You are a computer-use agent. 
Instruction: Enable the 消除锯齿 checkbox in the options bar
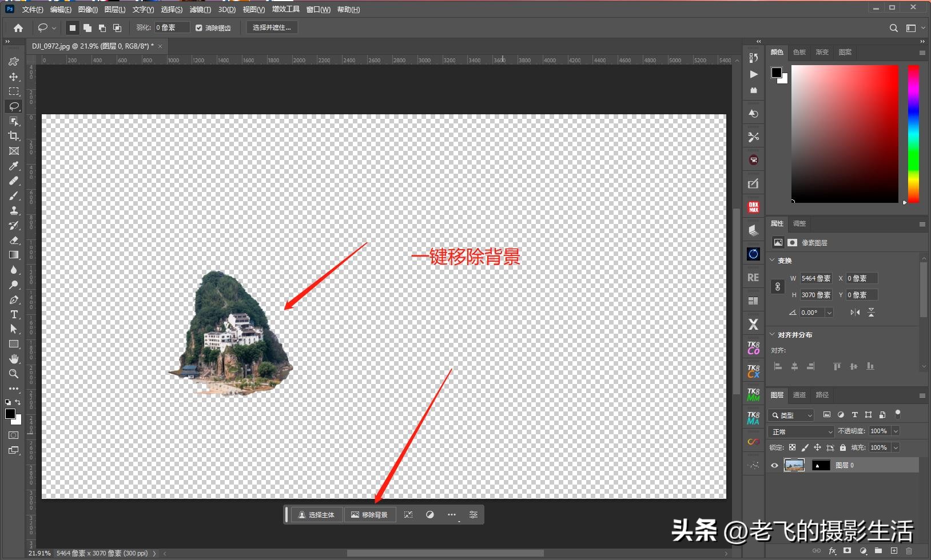(x=198, y=27)
